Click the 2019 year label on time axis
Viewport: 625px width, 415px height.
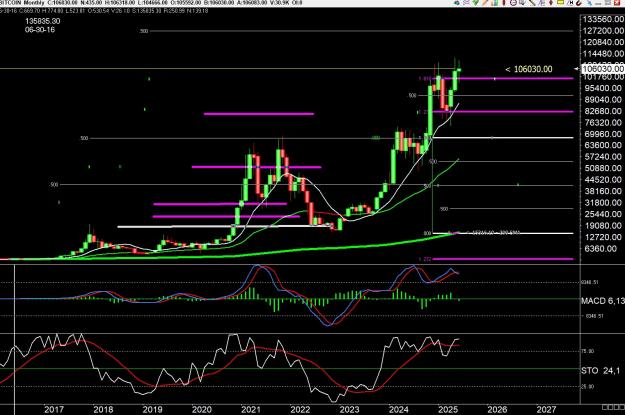coord(152,410)
